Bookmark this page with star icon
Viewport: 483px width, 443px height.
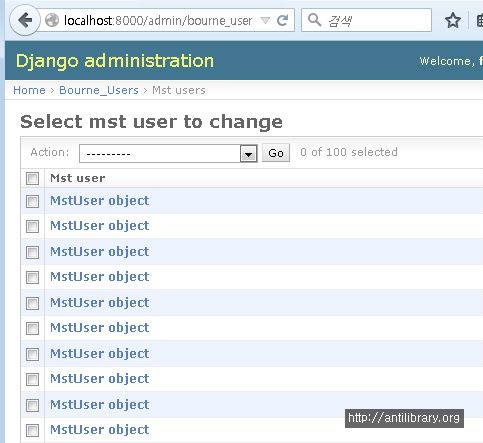tap(453, 21)
